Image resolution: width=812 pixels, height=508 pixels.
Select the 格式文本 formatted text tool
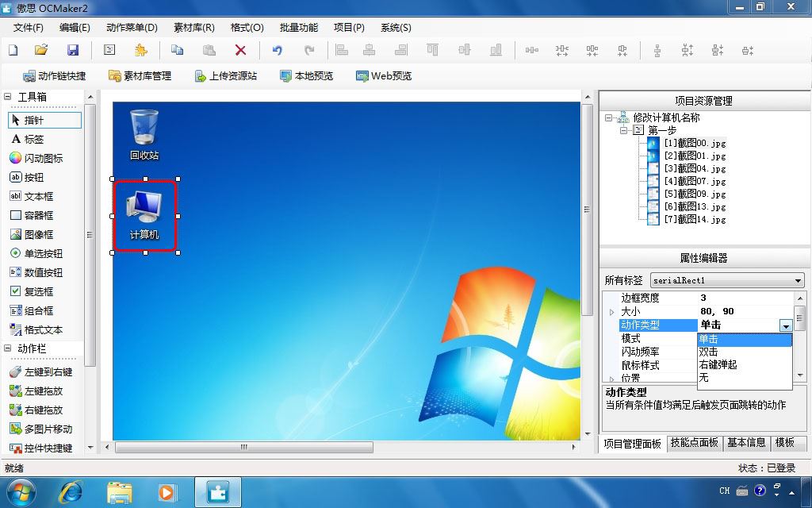[36, 329]
